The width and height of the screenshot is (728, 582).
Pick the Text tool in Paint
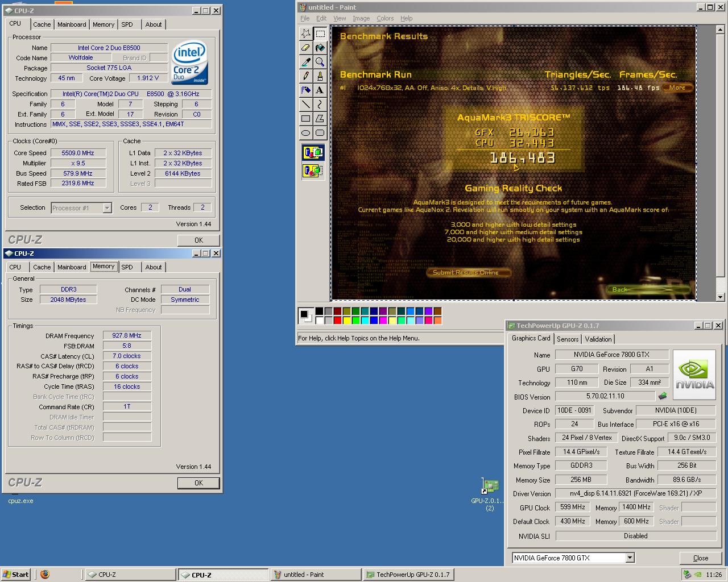[x=320, y=90]
